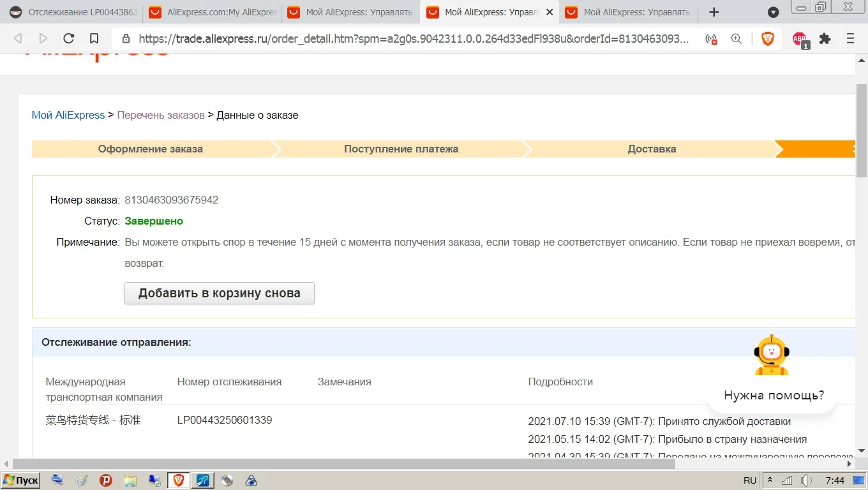Screen dimensions: 868x490
Task: Bookmark this page
Action: [94, 38]
